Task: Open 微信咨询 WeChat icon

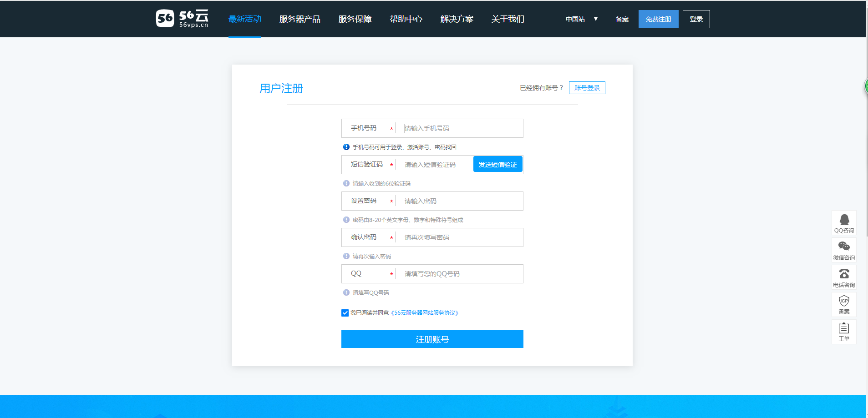Action: coord(844,250)
